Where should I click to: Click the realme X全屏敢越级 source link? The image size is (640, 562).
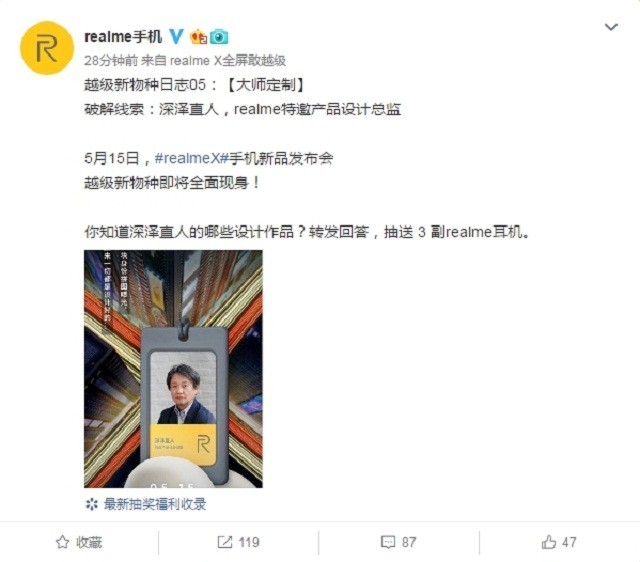click(x=228, y=60)
